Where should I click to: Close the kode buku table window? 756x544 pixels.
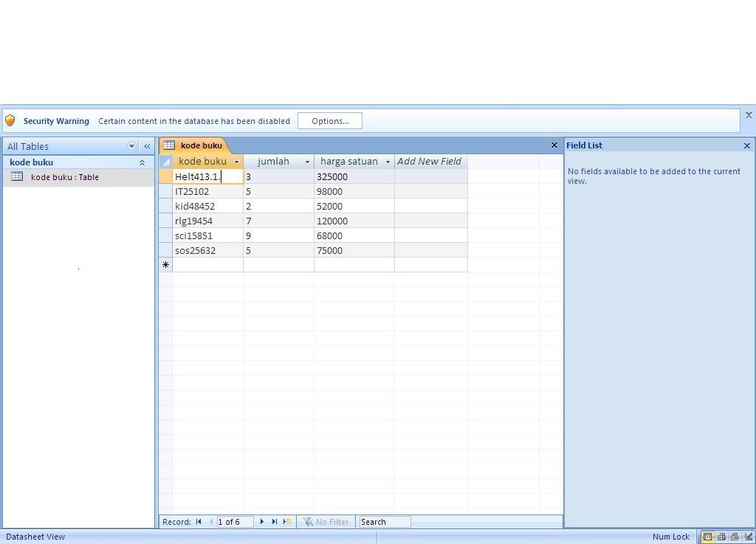[x=554, y=145]
